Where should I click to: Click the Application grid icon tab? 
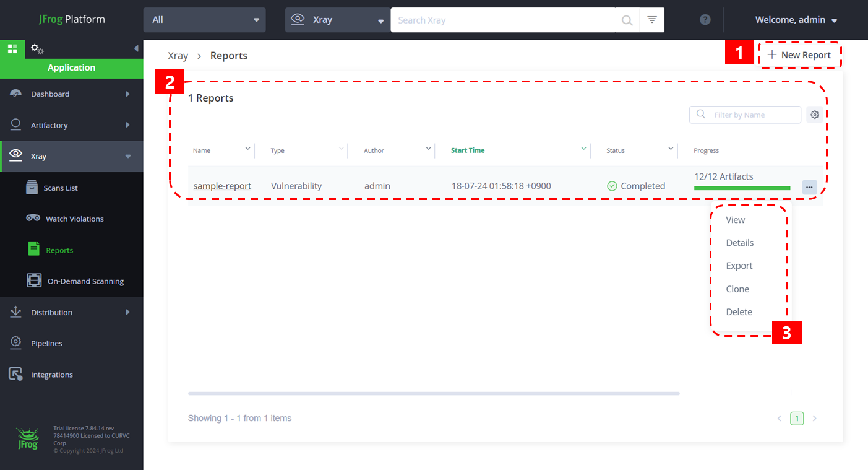tap(12, 49)
